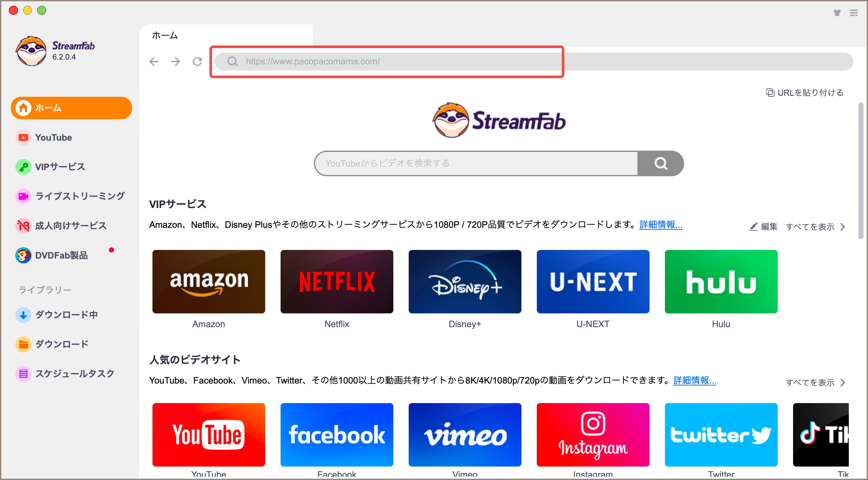Viewport: 868px width, 480px height.
Task: Open the ダウンロード library folder
Action: point(52,344)
